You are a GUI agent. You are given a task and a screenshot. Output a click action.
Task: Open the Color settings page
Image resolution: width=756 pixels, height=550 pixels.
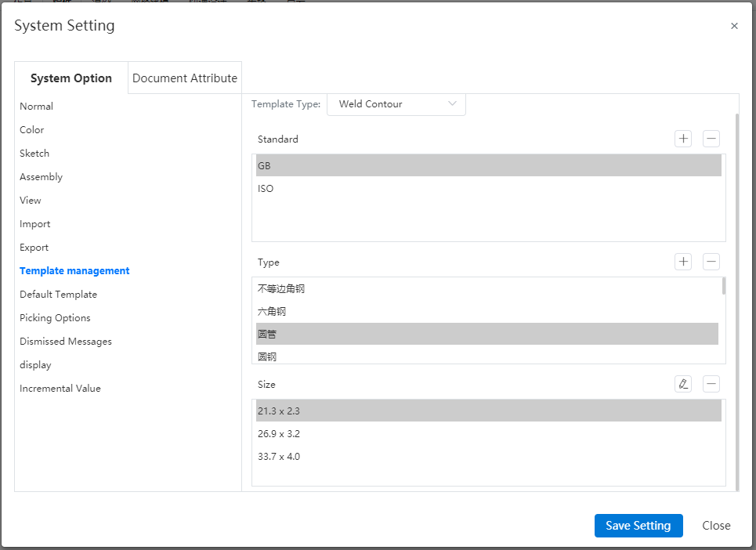click(32, 130)
